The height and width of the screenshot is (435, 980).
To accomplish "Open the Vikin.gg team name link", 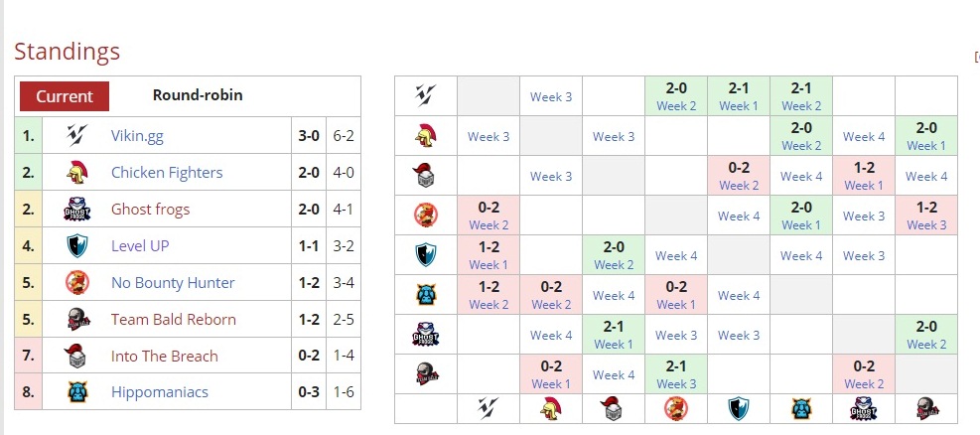I will tap(137, 135).
